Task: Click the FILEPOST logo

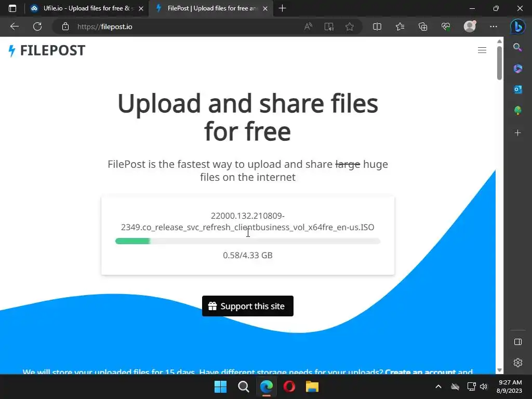Action: (46, 50)
